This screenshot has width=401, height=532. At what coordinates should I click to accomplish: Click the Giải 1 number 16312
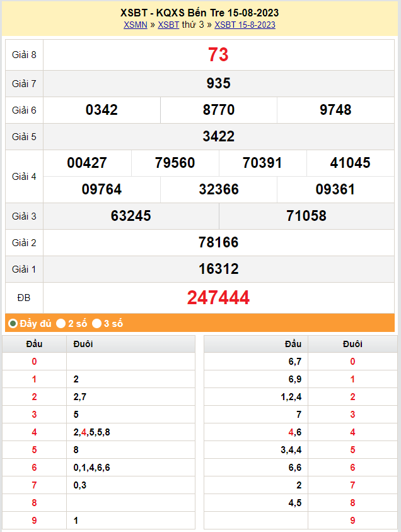pyautogui.click(x=218, y=269)
